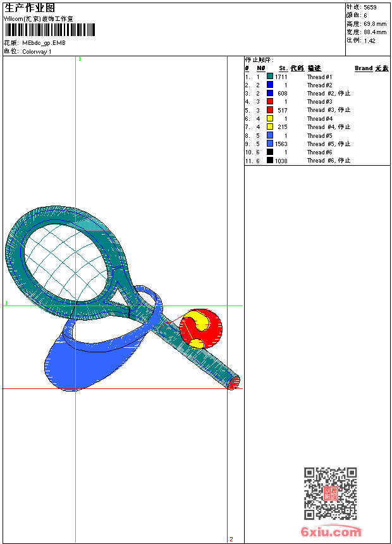
Task: Click the racket string net area
Action: click(66, 263)
